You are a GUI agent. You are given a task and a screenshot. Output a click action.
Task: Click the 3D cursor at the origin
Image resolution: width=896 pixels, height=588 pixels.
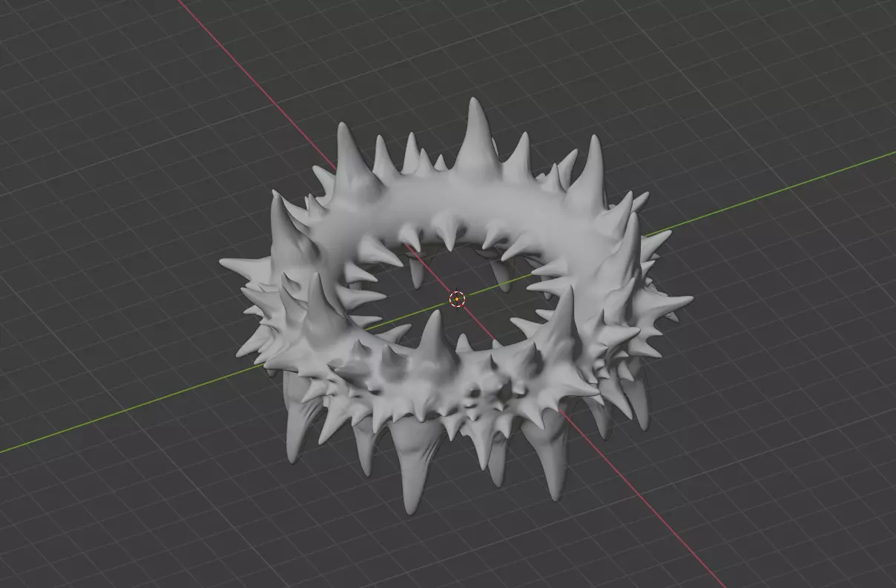(x=457, y=299)
